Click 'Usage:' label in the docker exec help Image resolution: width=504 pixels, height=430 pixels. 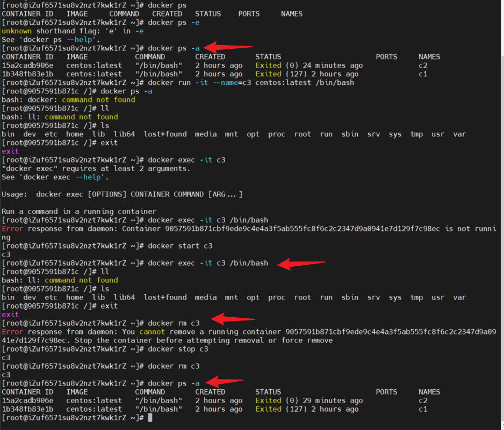tap(15, 194)
